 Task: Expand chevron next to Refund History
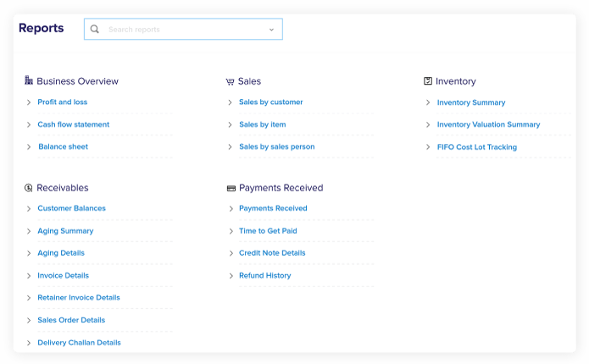tap(231, 276)
